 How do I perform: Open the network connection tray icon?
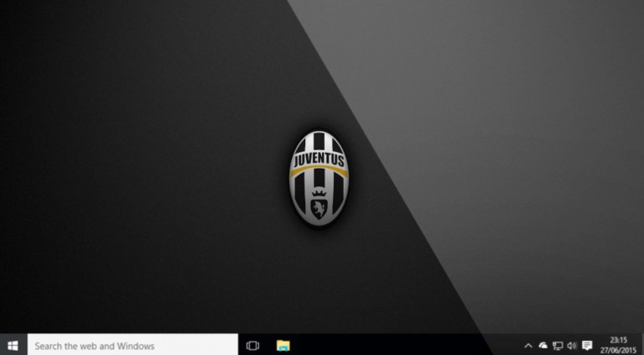(x=558, y=346)
